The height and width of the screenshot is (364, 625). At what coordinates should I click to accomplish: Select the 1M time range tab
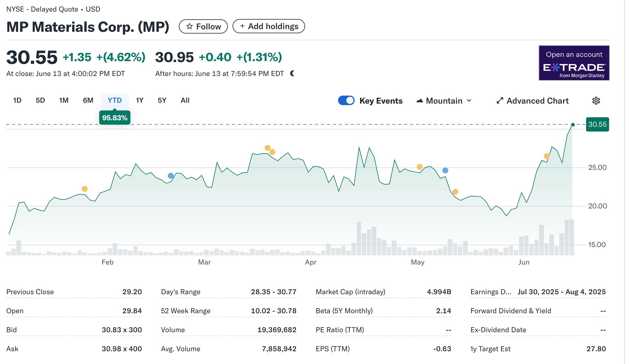coord(64,100)
